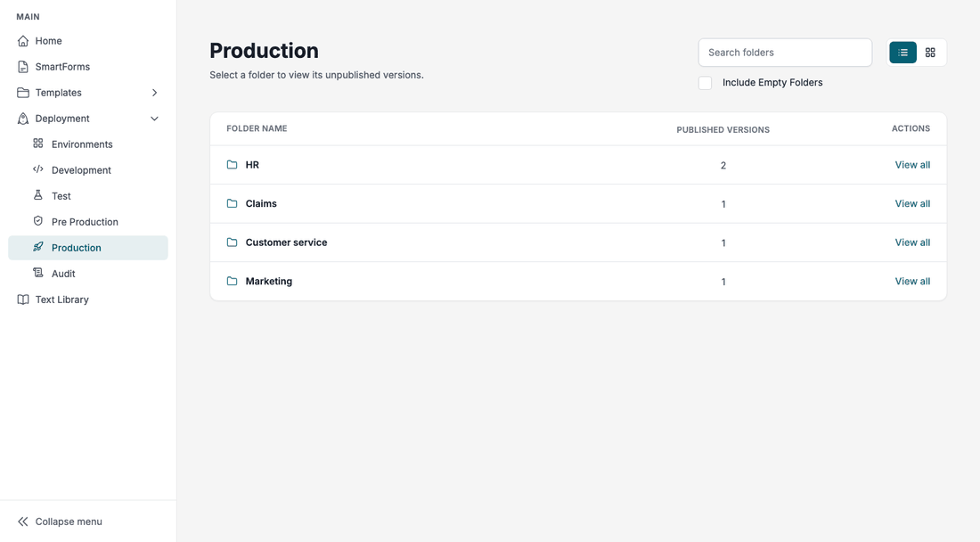
Task: Click the Customer service row folder icon
Action: point(232,242)
